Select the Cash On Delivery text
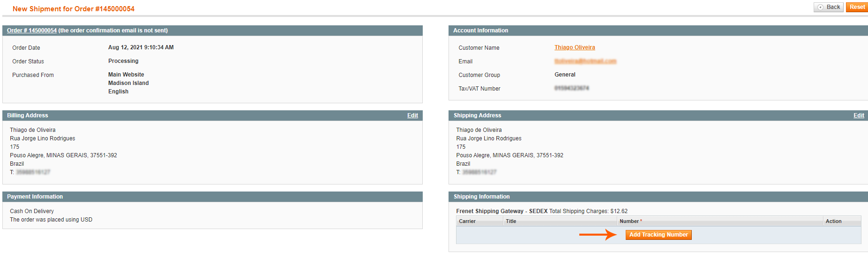The height and width of the screenshot is (253, 868). pos(32,211)
